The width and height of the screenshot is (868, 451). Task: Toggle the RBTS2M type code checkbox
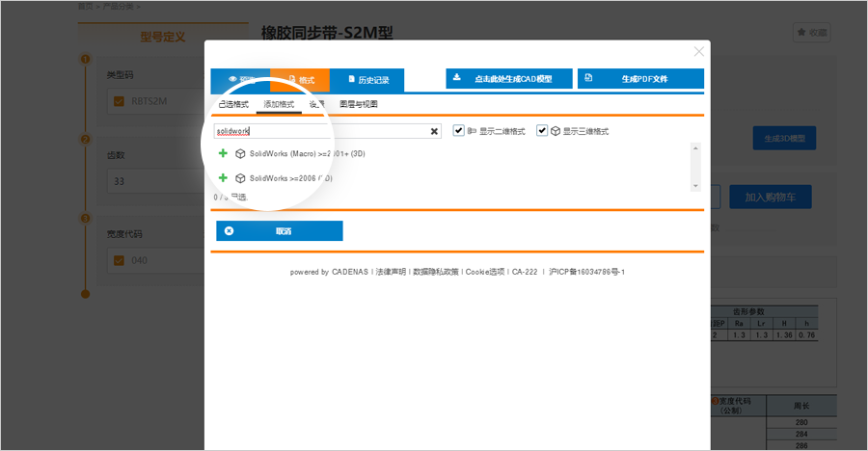click(x=119, y=101)
